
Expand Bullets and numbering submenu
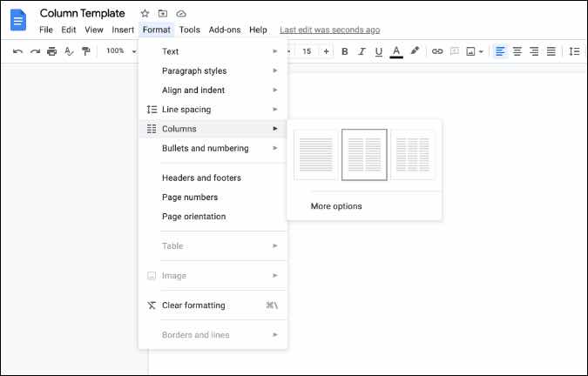click(x=213, y=148)
